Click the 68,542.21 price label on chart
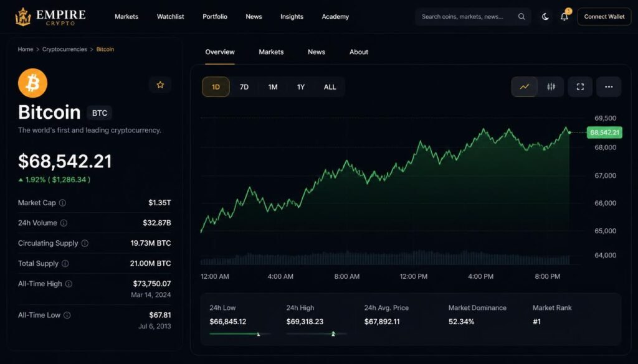This screenshot has height=364, width=638. pos(604,133)
